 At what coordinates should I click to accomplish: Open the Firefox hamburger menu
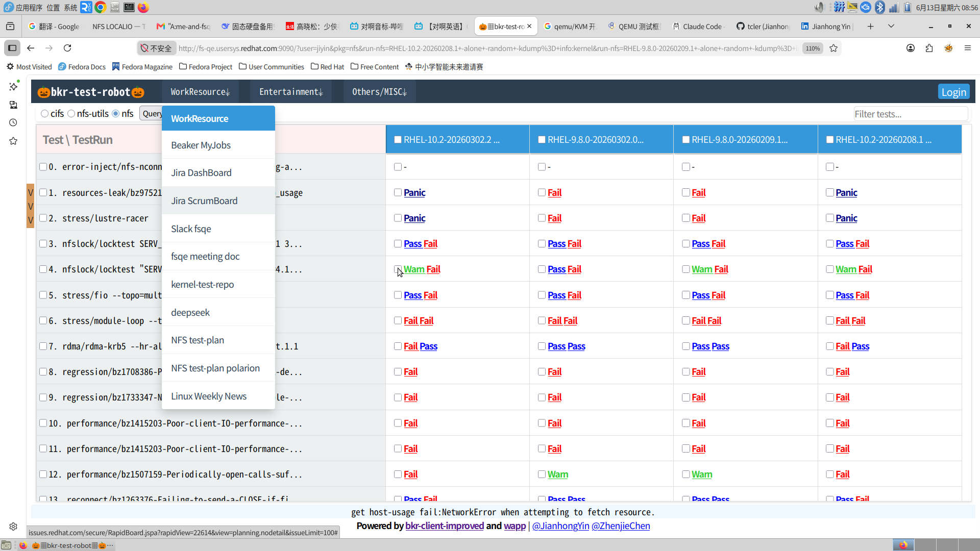[967, 48]
